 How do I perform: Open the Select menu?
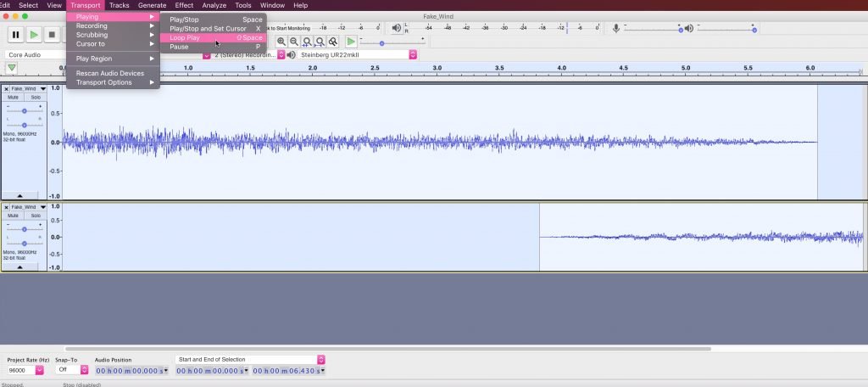(28, 5)
